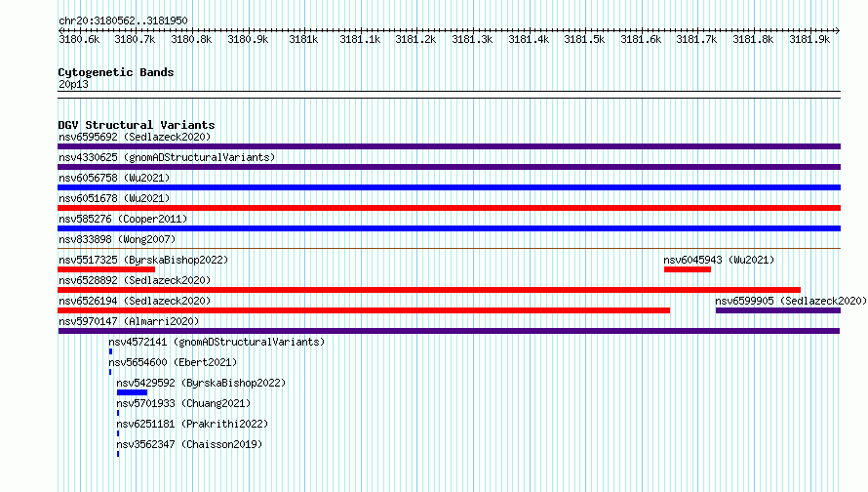Click the red bar of nsv6051678
This screenshot has height=492, width=868.
[449, 208]
